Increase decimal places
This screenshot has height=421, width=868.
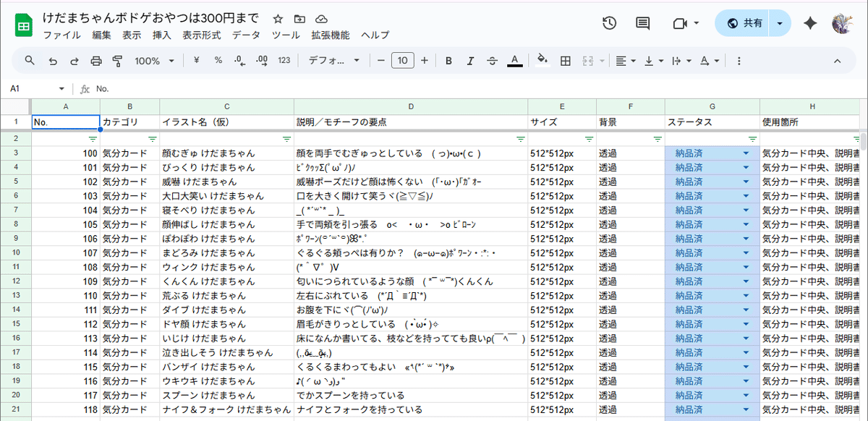[x=262, y=61]
